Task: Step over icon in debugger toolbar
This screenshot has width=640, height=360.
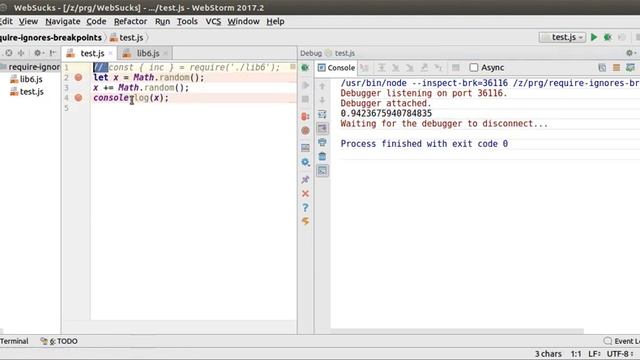Action: coord(381,67)
